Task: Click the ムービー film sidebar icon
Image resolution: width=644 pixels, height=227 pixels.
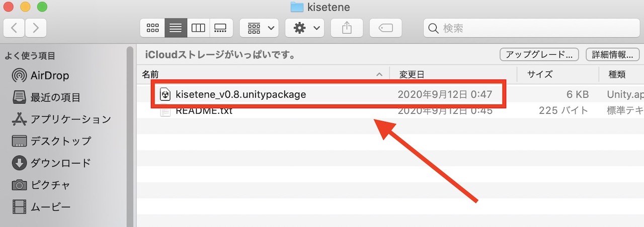Action: (x=19, y=206)
